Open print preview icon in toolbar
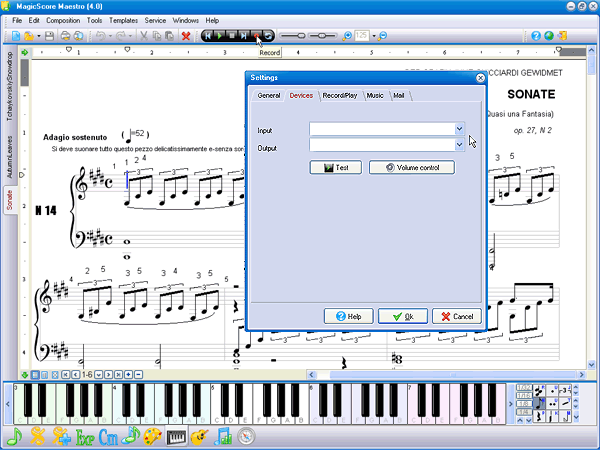 tap(78, 36)
